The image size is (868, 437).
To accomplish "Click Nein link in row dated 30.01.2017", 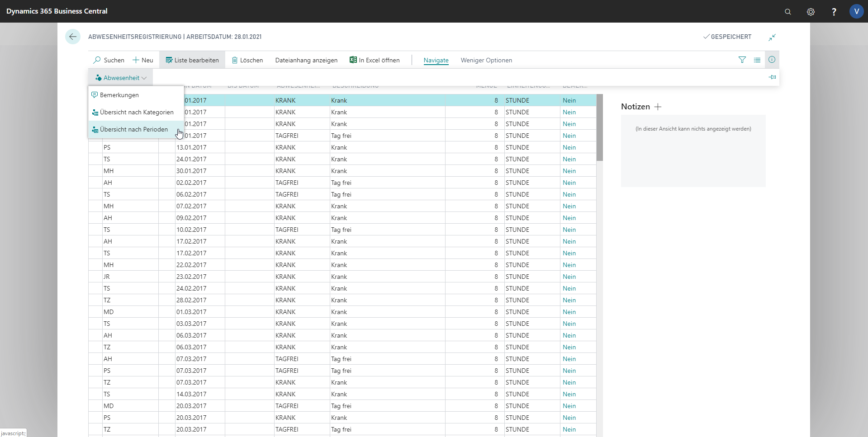I will [569, 171].
